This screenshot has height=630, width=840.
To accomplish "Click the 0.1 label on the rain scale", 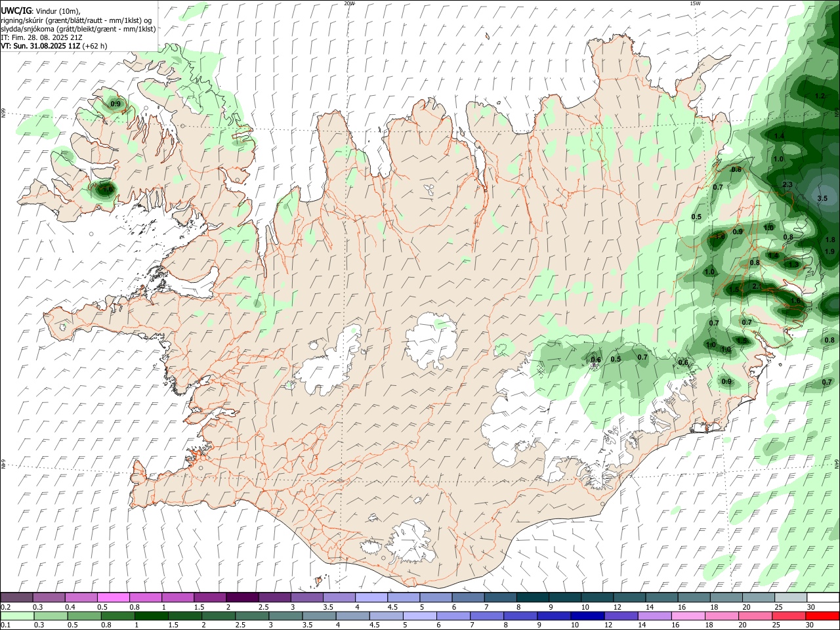I will [5, 625].
